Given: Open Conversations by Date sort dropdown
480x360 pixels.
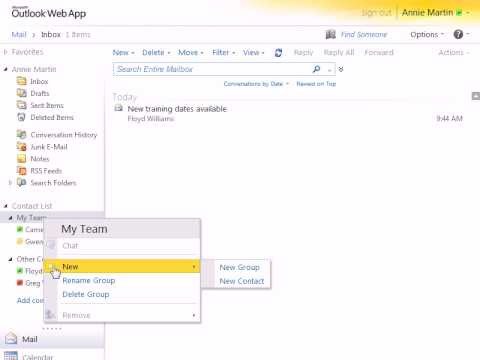Looking at the screenshot, I should click(x=256, y=84).
